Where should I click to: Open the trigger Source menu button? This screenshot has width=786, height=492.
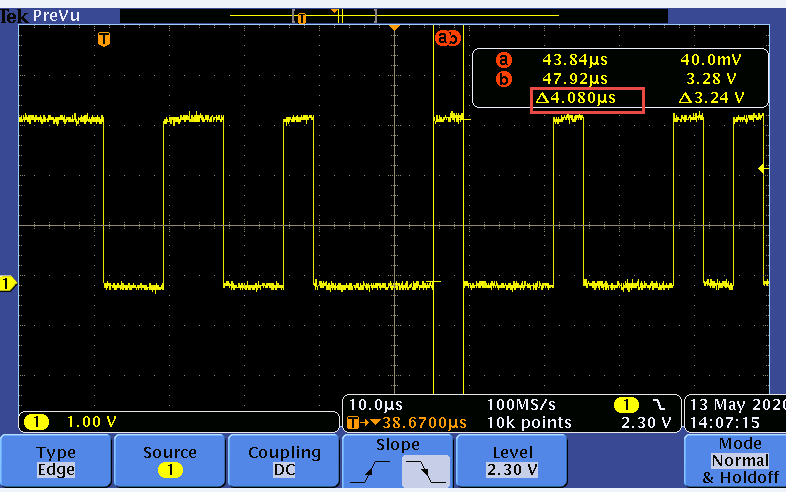[169, 460]
